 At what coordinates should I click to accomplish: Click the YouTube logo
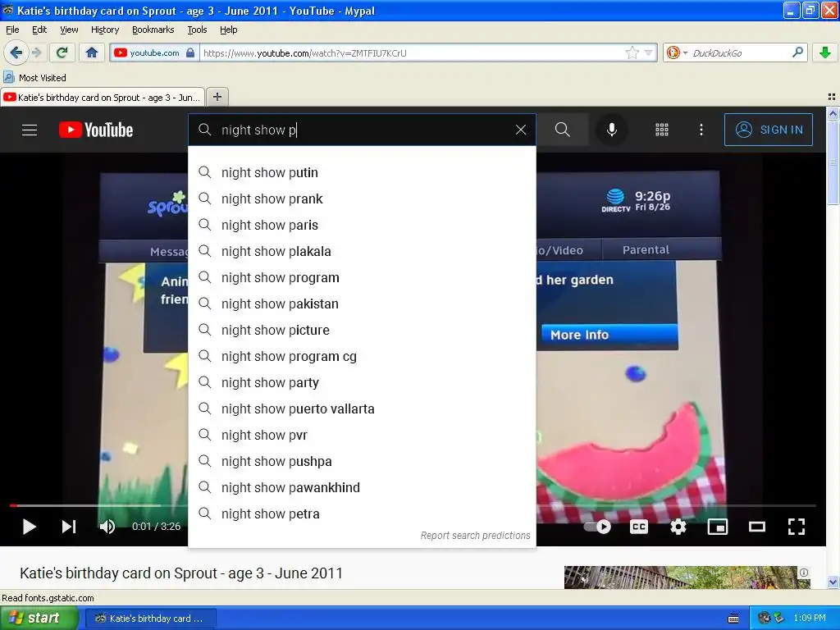[x=96, y=130]
